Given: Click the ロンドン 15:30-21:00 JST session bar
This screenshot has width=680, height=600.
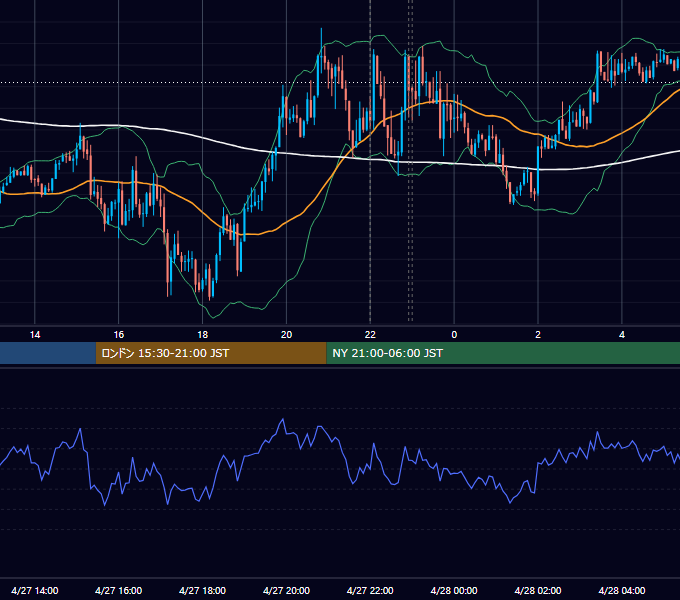Looking at the screenshot, I should click(211, 353).
